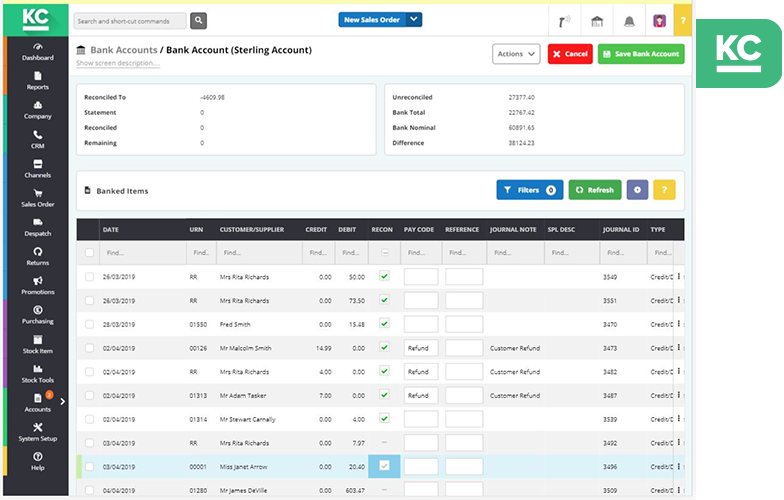The width and height of the screenshot is (784, 500).
Task: Select the Miss Janet Arrow row checkbox
Action: (x=90, y=466)
